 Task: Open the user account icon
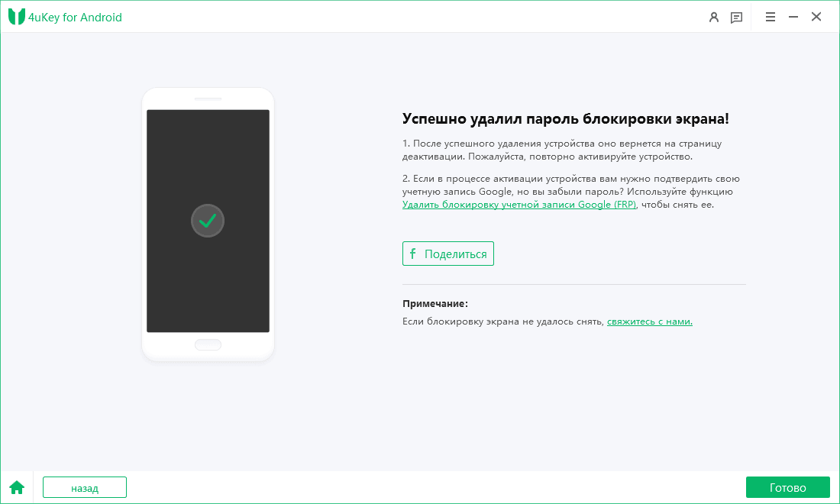[x=714, y=16]
